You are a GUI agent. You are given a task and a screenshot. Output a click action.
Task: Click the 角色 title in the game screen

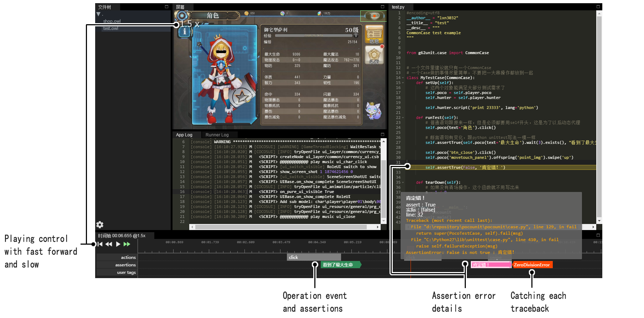[213, 15]
